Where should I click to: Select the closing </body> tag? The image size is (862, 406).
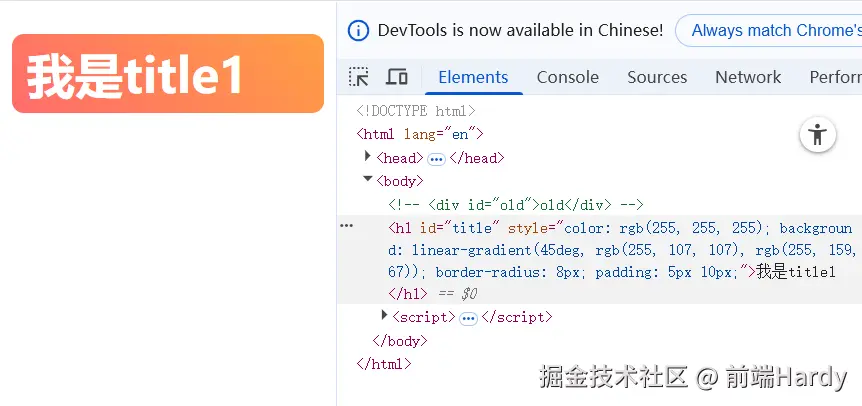coord(400,341)
